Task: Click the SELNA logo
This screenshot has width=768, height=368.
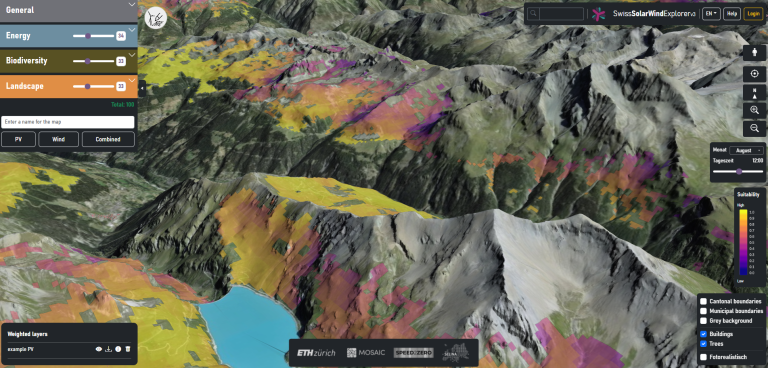Action: click(456, 352)
